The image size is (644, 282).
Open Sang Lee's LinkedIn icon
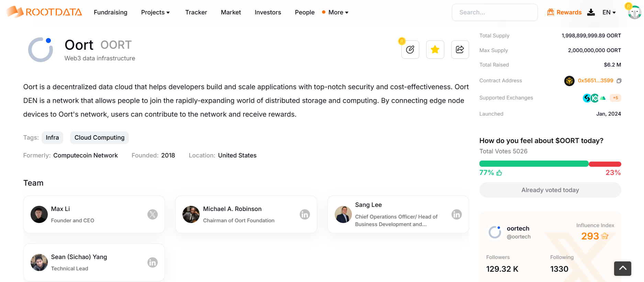456,214
